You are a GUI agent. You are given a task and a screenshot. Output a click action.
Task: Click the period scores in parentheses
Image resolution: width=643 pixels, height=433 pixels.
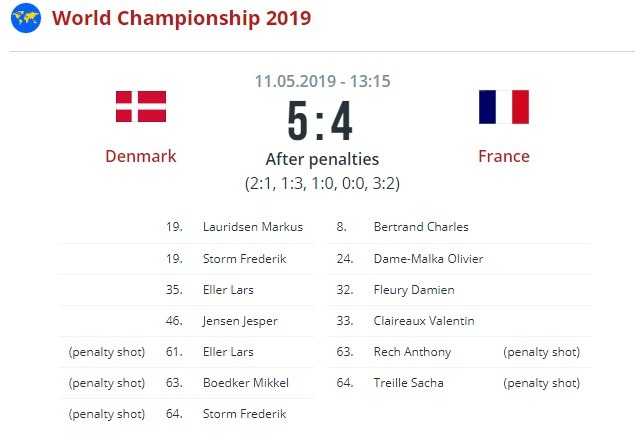click(321, 183)
